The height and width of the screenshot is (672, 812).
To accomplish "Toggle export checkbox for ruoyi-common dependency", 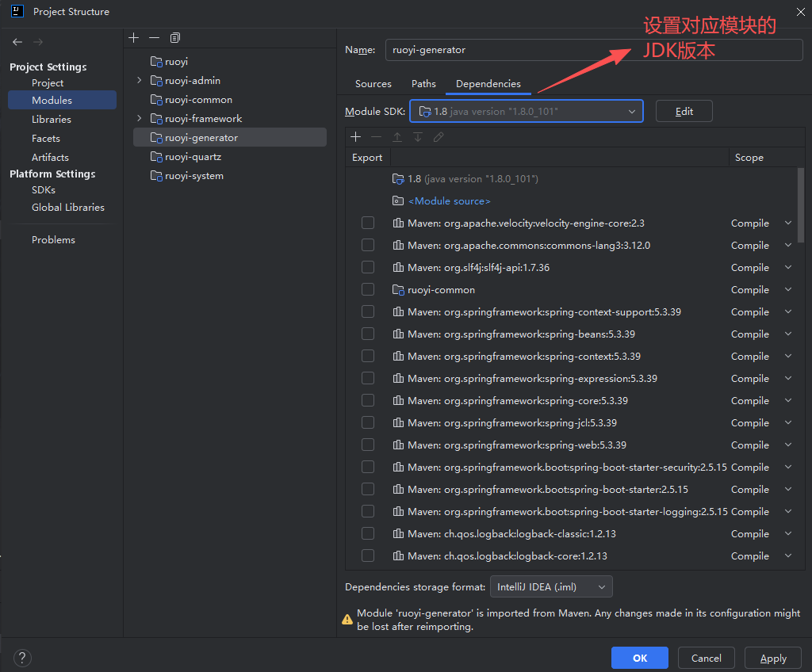I will click(368, 290).
